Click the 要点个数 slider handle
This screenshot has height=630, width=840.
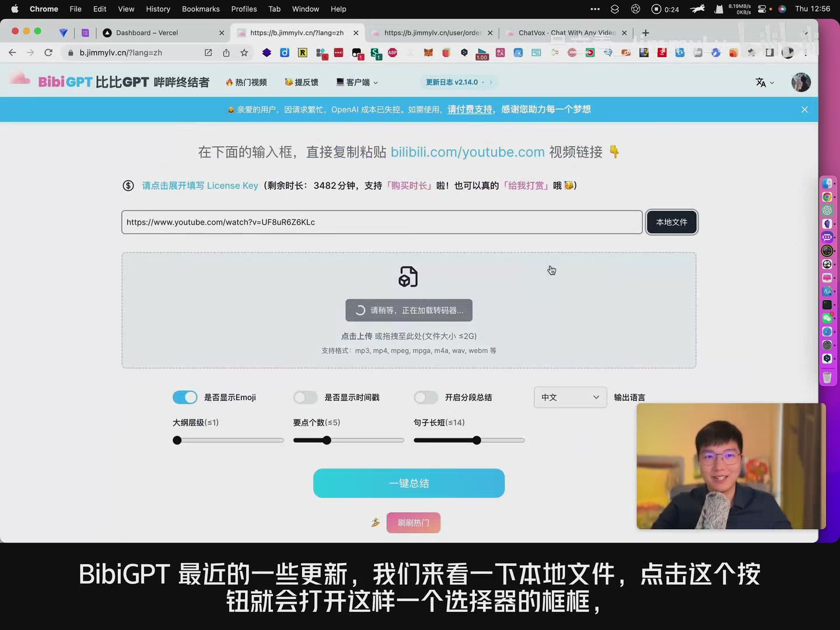(x=327, y=440)
